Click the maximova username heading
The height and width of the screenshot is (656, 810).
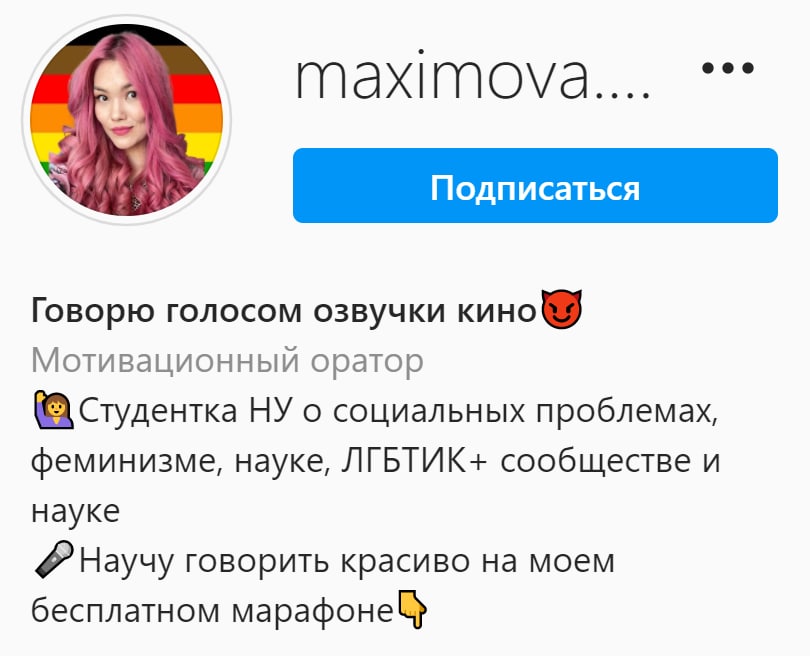472,78
